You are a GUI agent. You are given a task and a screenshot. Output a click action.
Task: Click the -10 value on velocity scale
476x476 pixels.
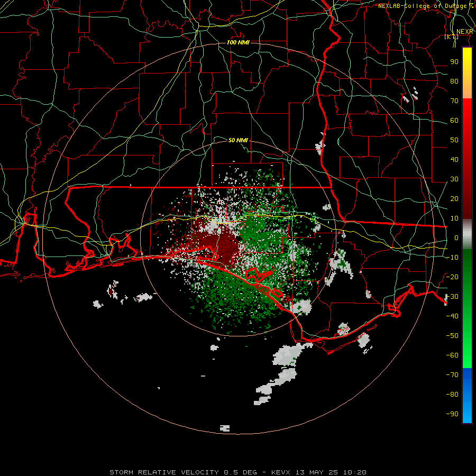click(x=452, y=258)
